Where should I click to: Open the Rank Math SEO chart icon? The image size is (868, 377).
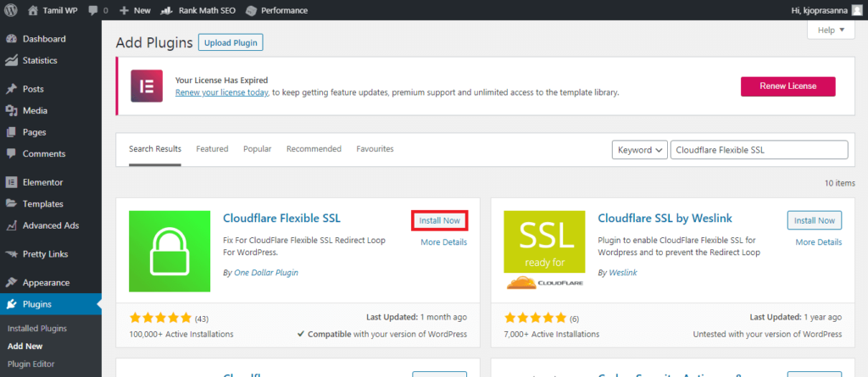[167, 10]
